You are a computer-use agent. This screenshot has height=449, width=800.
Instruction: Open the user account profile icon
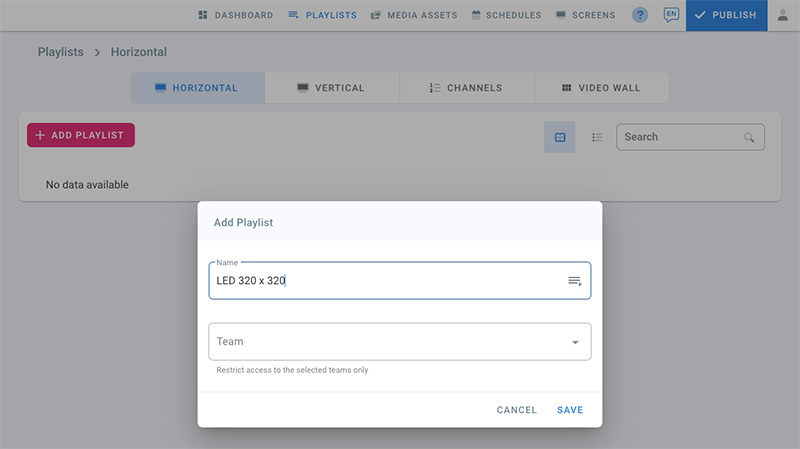[782, 15]
